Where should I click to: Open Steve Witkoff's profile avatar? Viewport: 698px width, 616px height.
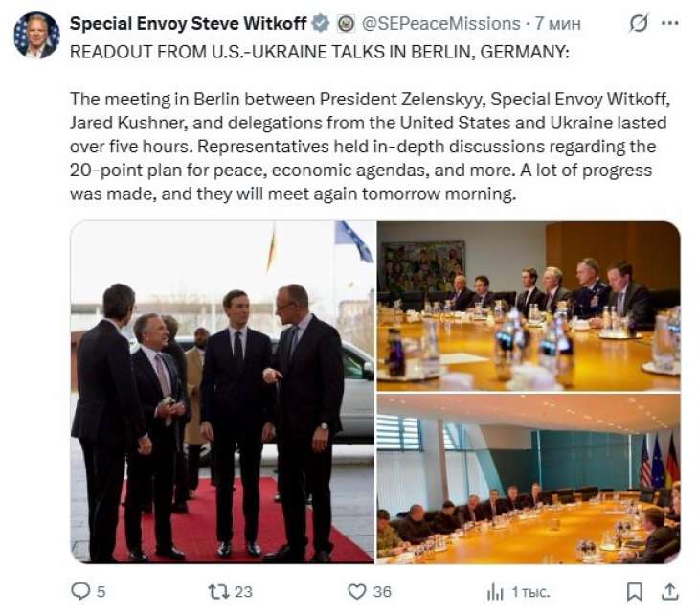click(36, 35)
